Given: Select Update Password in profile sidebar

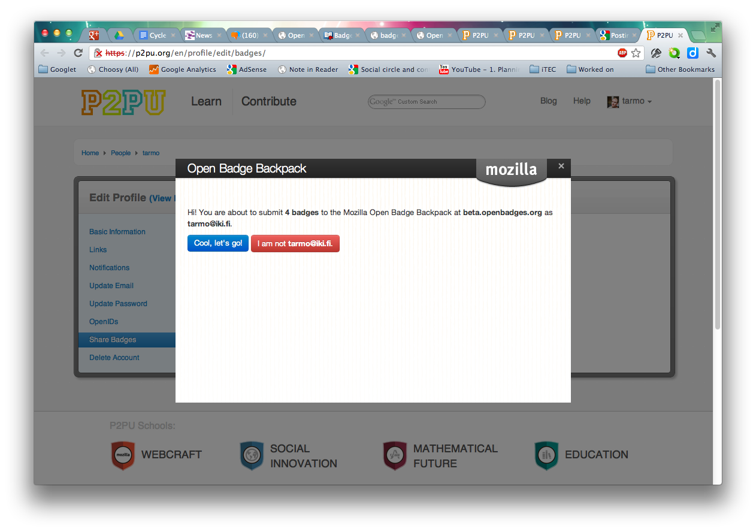Looking at the screenshot, I should pyautogui.click(x=118, y=304).
